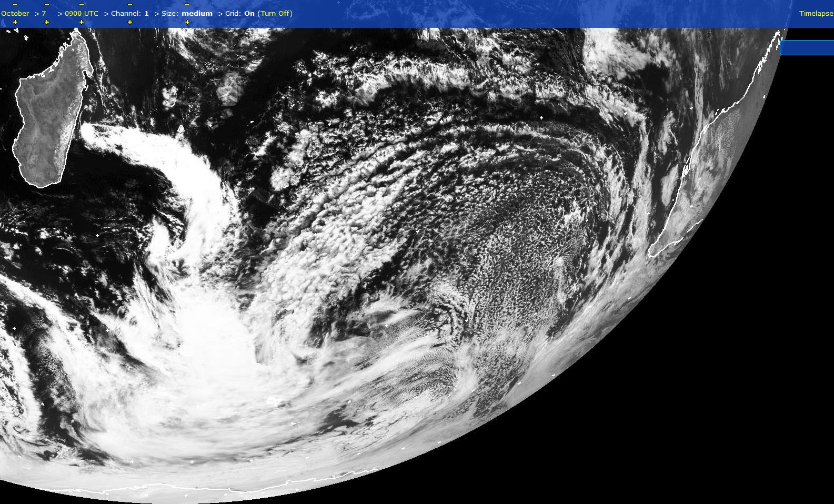834x504 pixels.
Task: Turn off the grid overlay
Action: [275, 13]
